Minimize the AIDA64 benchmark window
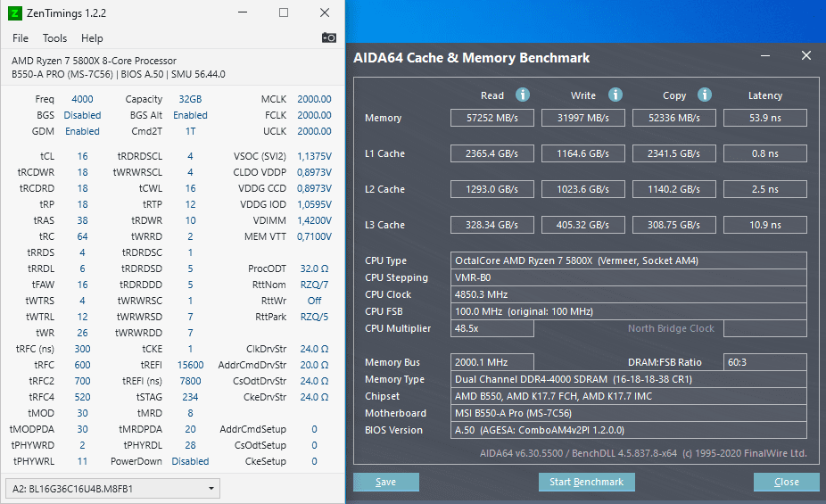Viewport: 826px width, 504px height. 765,56
